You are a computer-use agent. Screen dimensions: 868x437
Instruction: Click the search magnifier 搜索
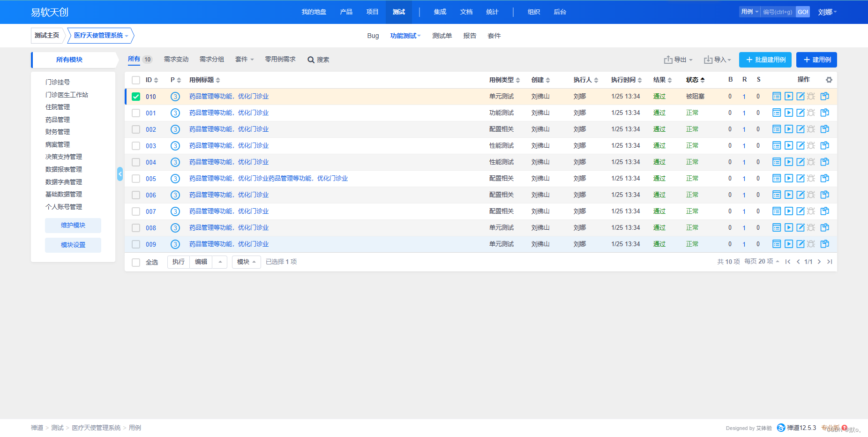click(x=318, y=60)
